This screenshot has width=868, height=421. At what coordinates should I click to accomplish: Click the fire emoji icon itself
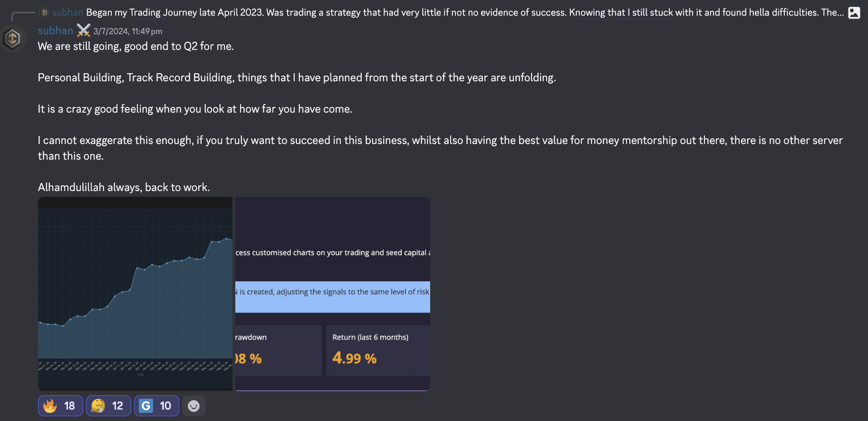click(x=50, y=406)
